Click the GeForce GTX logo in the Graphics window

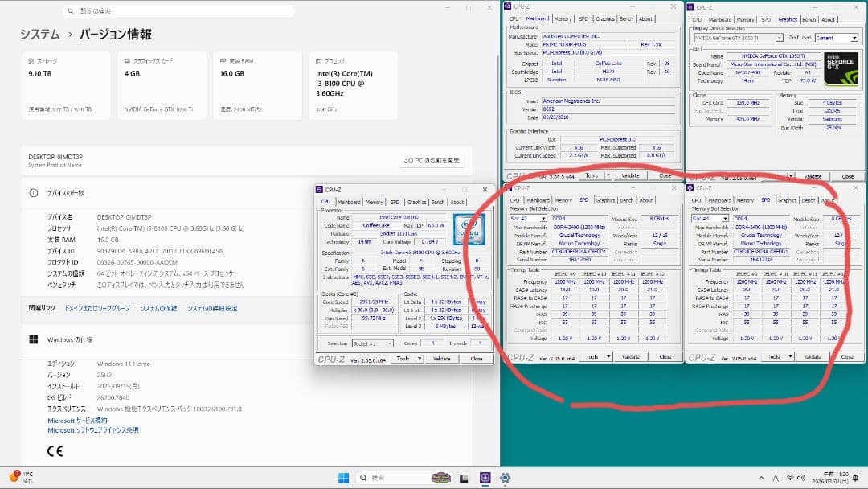click(841, 69)
